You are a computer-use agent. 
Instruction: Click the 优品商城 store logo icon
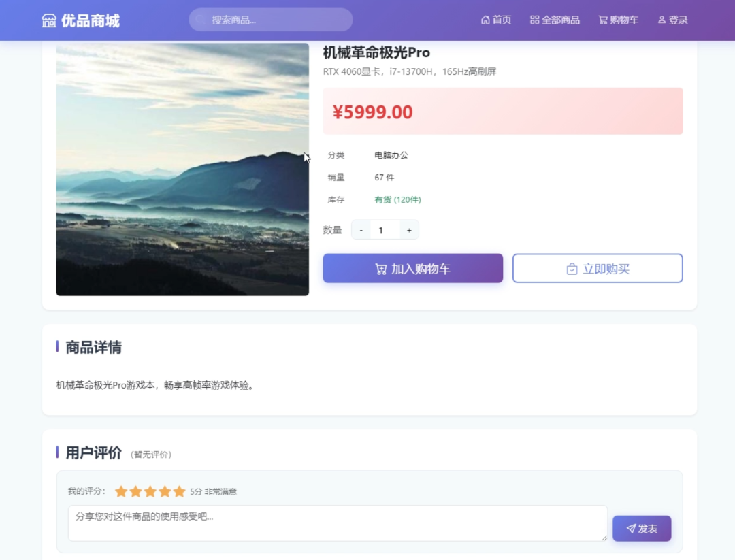click(49, 20)
